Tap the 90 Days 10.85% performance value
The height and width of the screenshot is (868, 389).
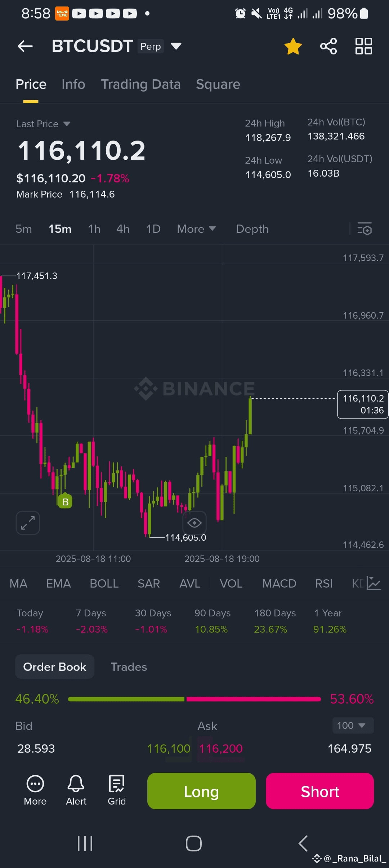coord(211,629)
